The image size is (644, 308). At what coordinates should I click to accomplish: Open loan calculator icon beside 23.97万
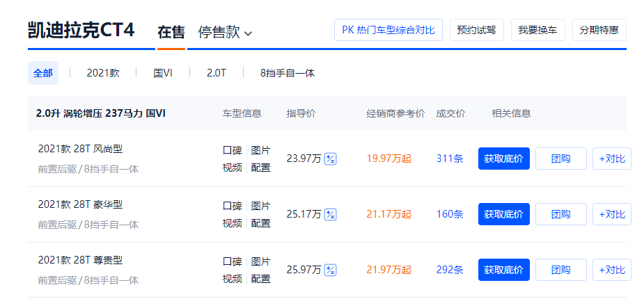coord(331,159)
